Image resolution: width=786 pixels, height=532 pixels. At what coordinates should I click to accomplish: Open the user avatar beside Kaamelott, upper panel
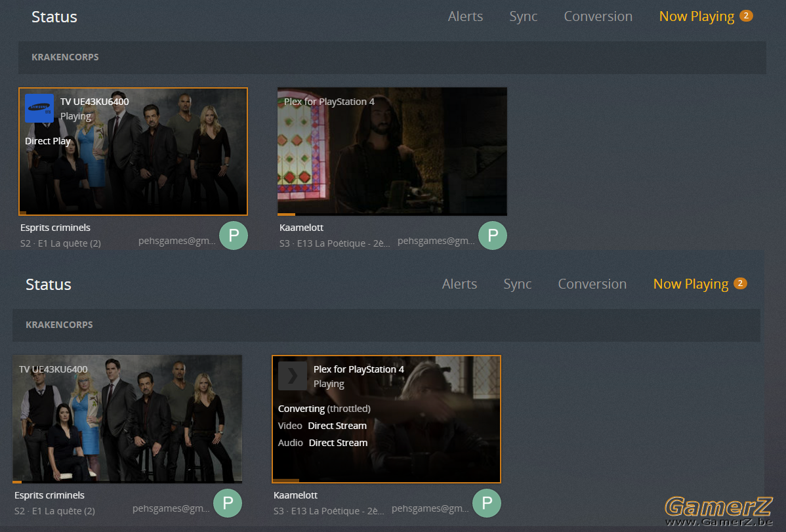pos(493,235)
